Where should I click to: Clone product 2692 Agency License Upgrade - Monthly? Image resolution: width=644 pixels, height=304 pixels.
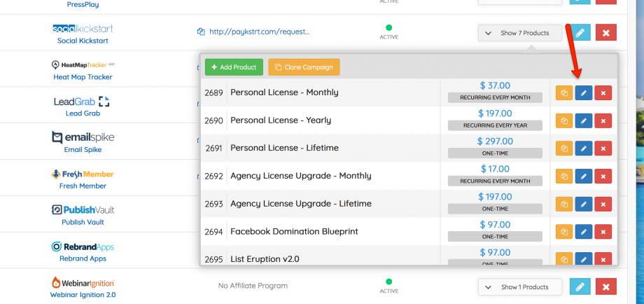(x=564, y=177)
